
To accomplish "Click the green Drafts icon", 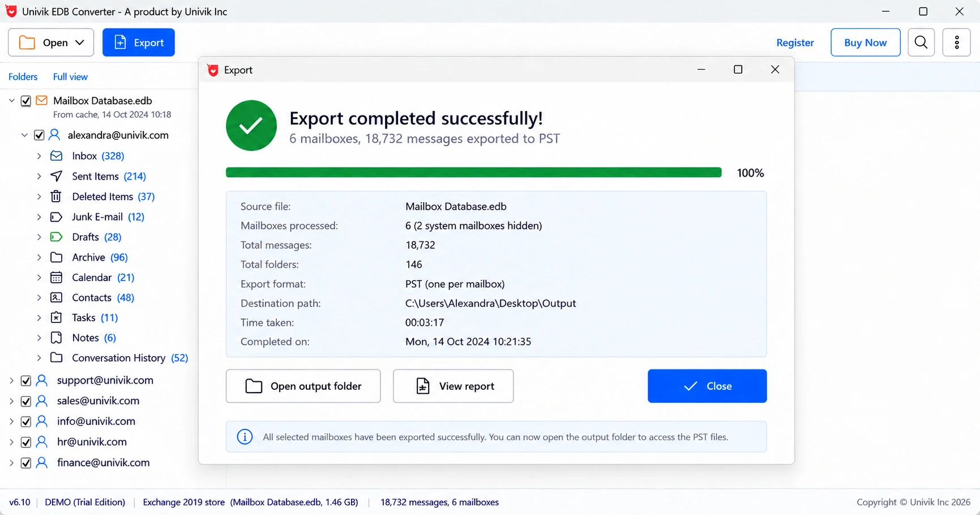I will click(x=56, y=237).
